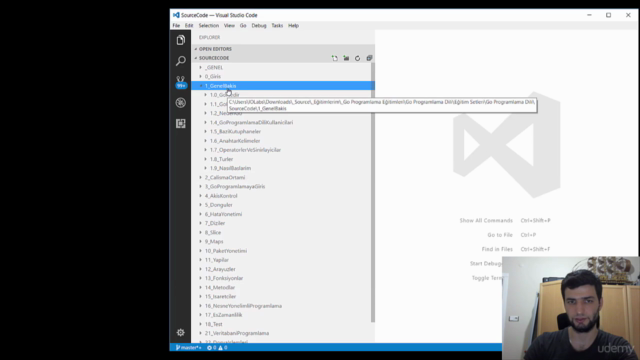Open the Edit menu
The width and height of the screenshot is (640, 360).
click(189, 25)
